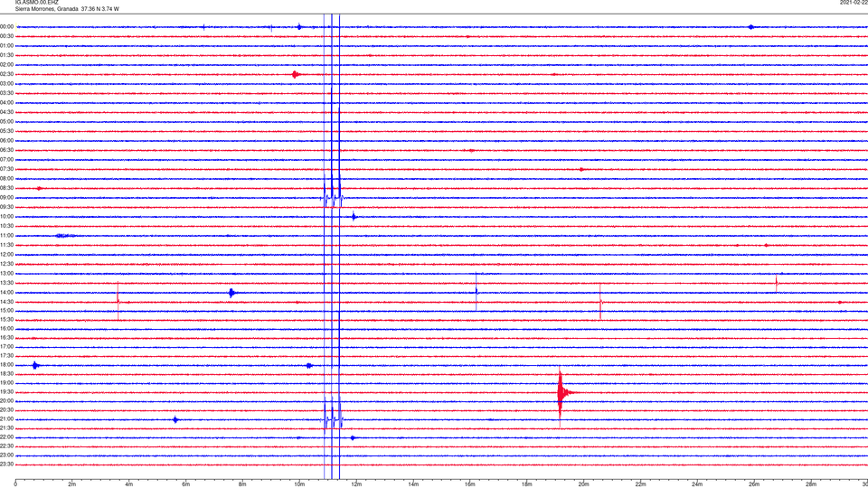Screen dimensions: 868x488
Task: Choose the 11:30 trace label
Action: [6, 245]
